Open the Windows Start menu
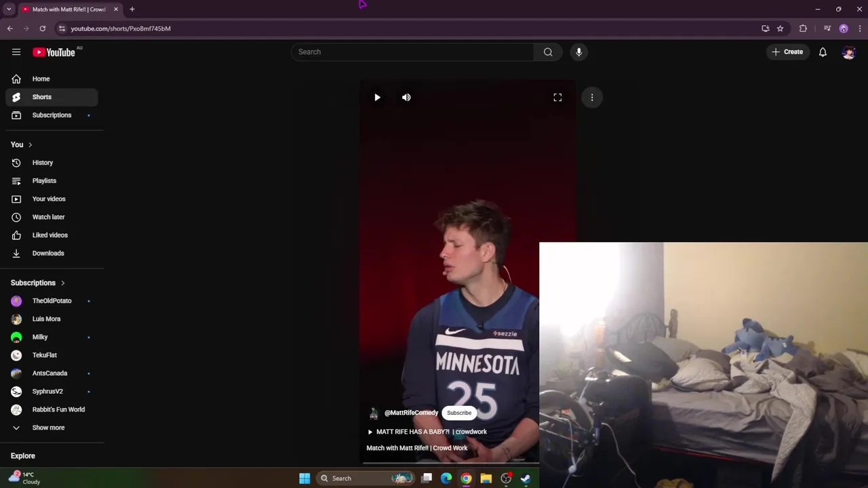This screenshot has height=488, width=868. (304, 479)
